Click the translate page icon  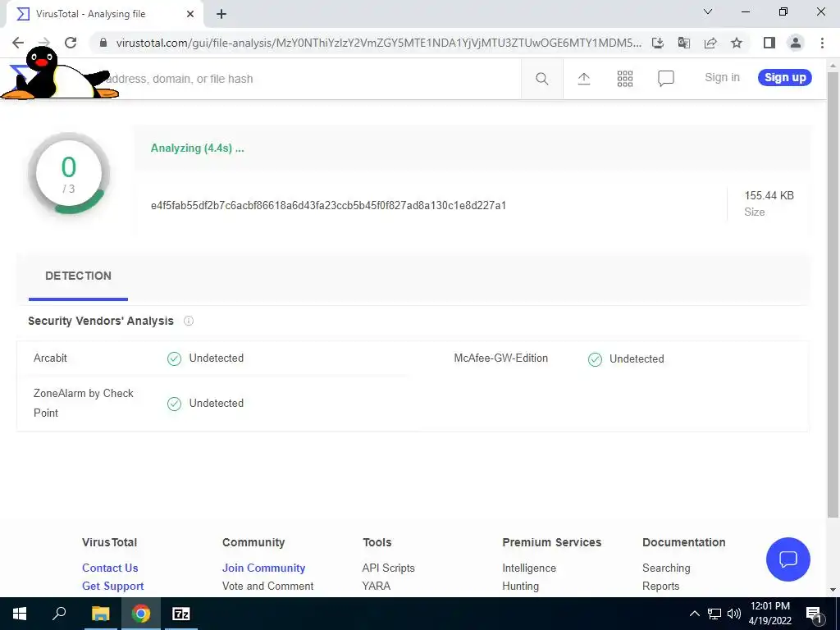click(x=684, y=43)
